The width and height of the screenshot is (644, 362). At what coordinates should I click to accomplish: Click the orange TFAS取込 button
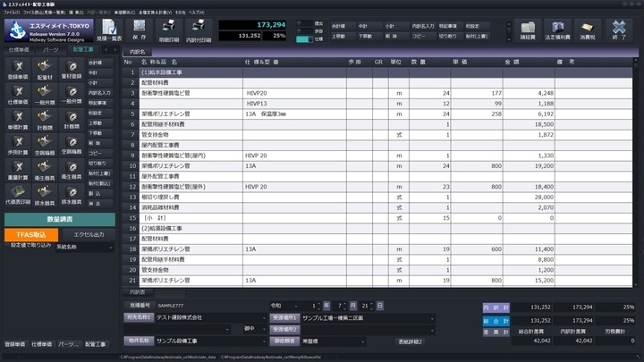[x=31, y=235]
